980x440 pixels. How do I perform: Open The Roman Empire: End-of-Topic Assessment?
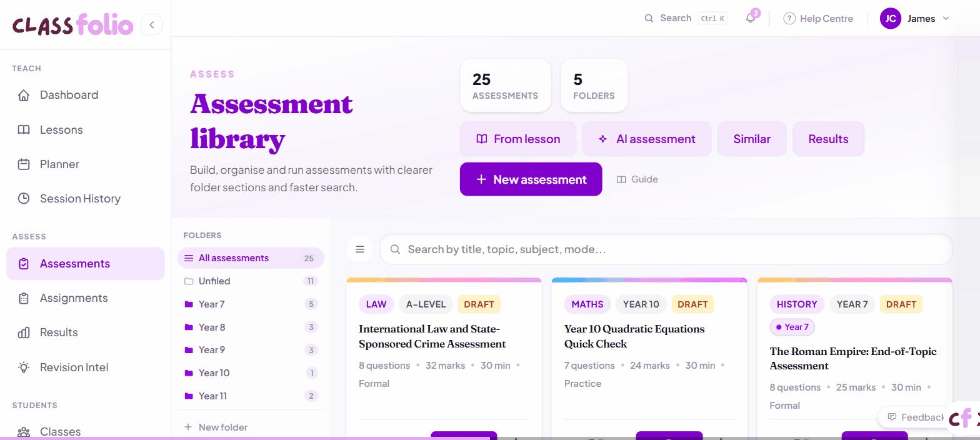(x=853, y=359)
